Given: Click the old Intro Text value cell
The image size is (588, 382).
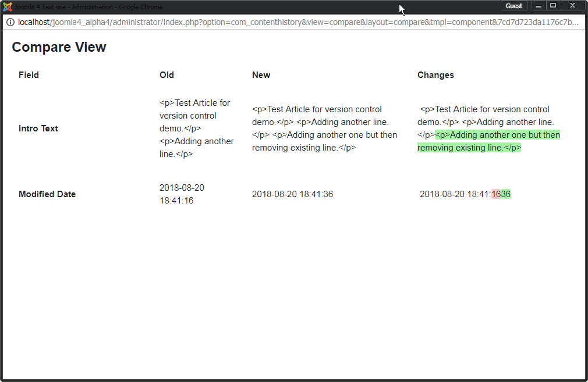Looking at the screenshot, I should (x=197, y=128).
